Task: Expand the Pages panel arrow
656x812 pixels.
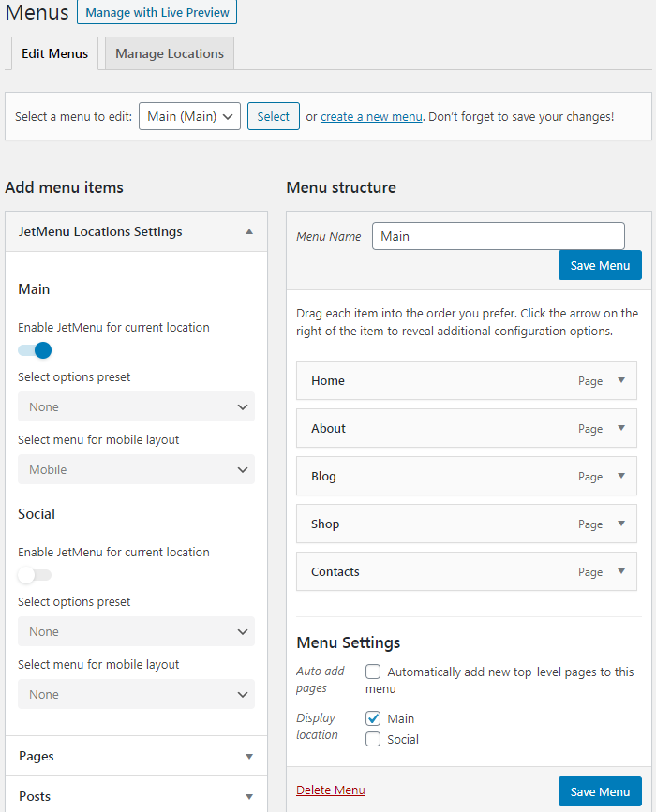Action: (249, 757)
